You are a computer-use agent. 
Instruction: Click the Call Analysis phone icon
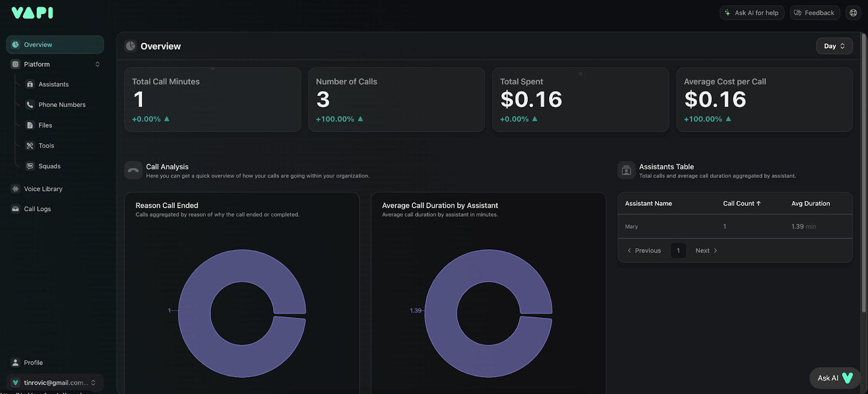click(x=133, y=170)
